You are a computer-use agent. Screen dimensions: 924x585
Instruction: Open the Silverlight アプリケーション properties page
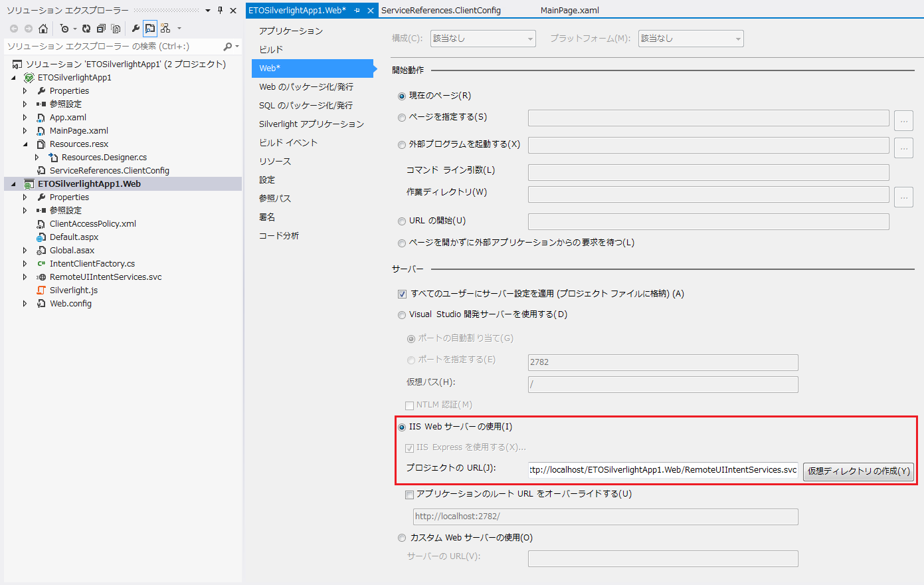(x=312, y=124)
